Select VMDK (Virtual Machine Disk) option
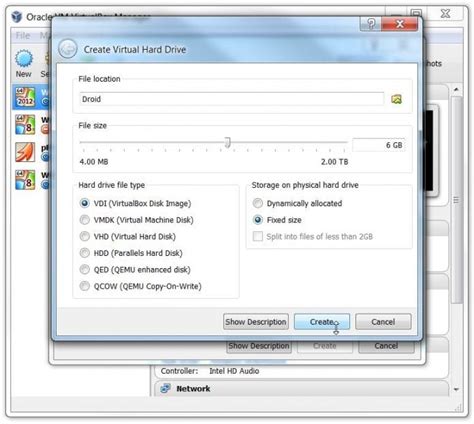 (x=85, y=220)
